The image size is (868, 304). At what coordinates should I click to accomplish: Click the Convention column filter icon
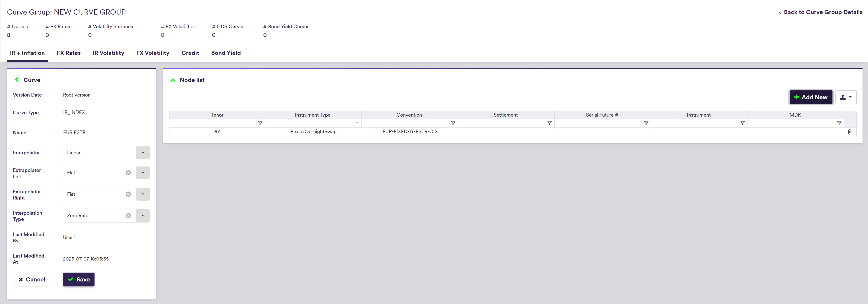click(x=453, y=123)
